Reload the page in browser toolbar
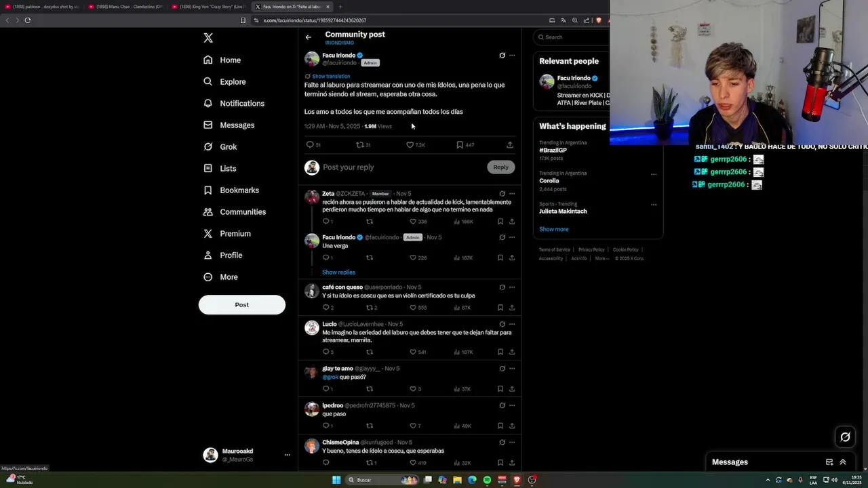Viewport: 868px width, 488px height. 28,20
